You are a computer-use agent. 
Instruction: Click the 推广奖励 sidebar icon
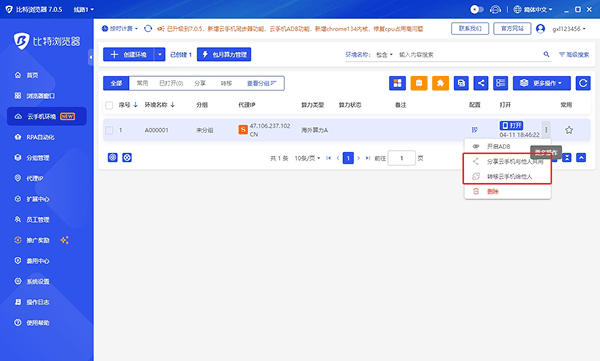tap(18, 240)
